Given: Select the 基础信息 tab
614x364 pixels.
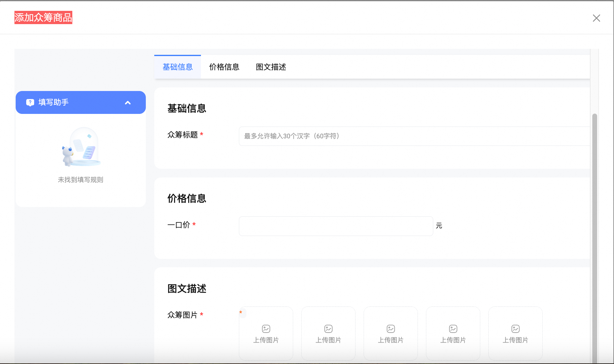Looking at the screenshot, I should pyautogui.click(x=177, y=67).
